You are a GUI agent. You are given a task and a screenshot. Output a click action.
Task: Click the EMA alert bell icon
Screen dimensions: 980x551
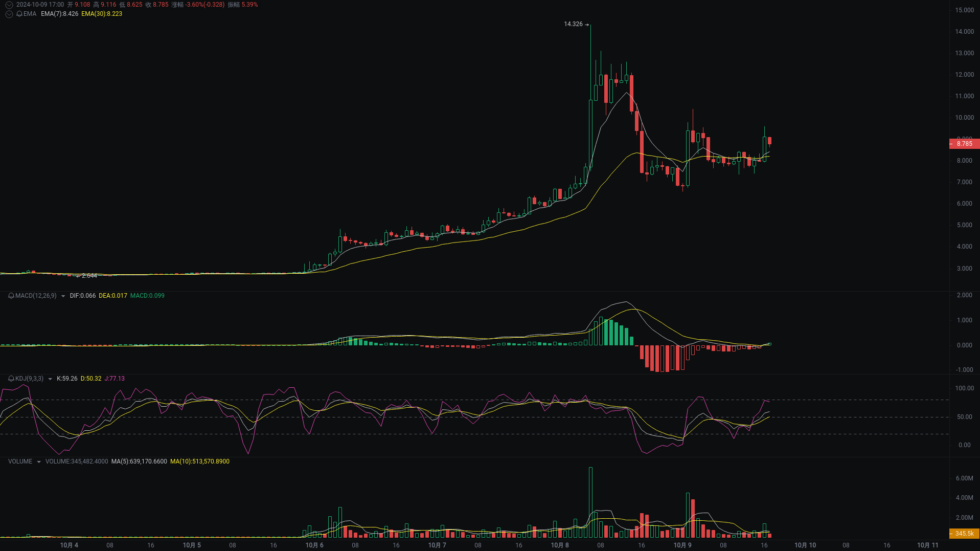pyautogui.click(x=19, y=14)
